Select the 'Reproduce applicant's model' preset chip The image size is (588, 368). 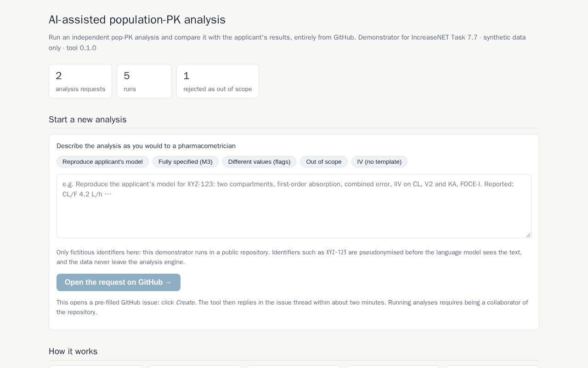(102, 161)
